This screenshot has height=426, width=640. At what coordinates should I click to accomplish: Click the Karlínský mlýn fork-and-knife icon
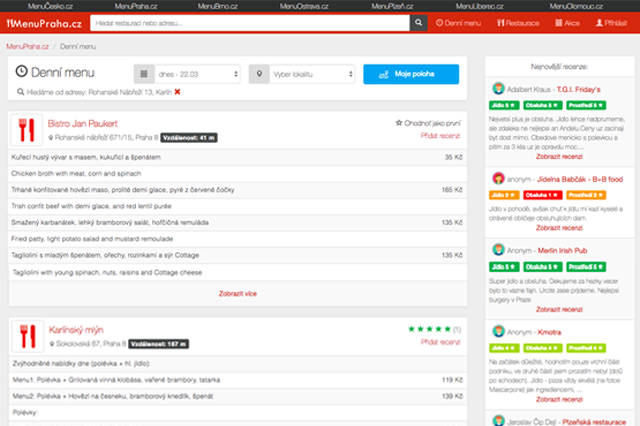pos(27,334)
